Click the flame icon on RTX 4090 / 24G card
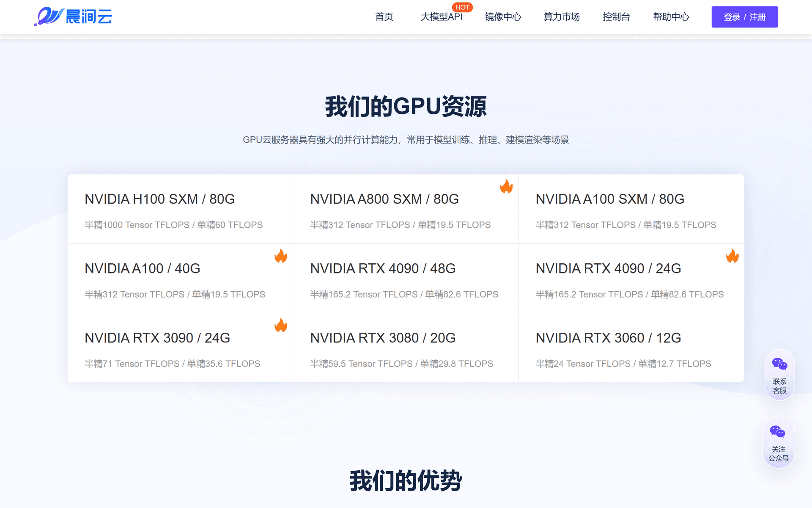The height and width of the screenshot is (508, 812). point(732,256)
